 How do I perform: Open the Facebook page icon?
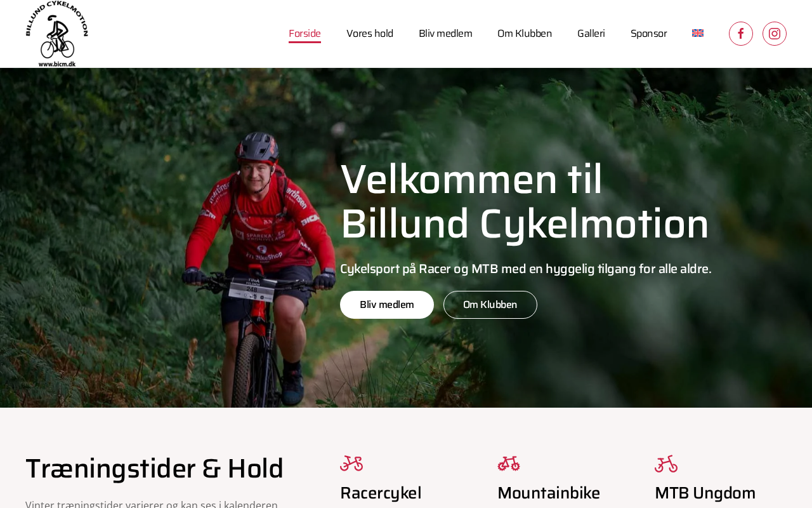coord(740,34)
